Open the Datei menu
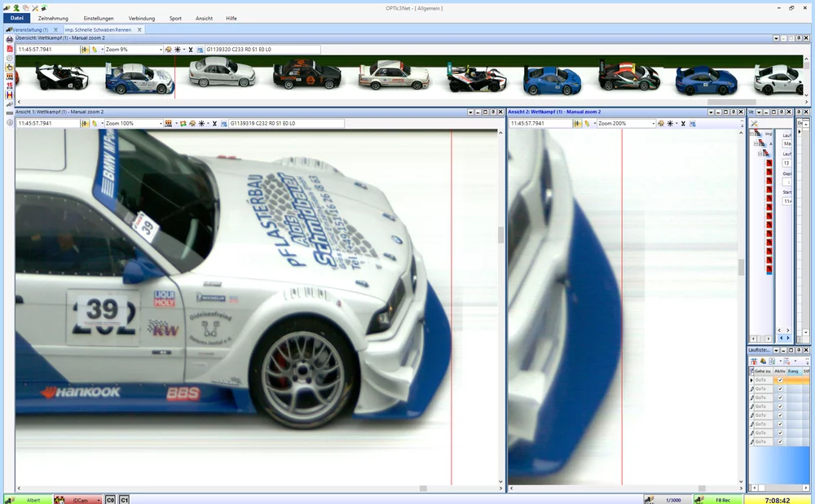Viewport: 815px width, 504px height. coord(16,18)
